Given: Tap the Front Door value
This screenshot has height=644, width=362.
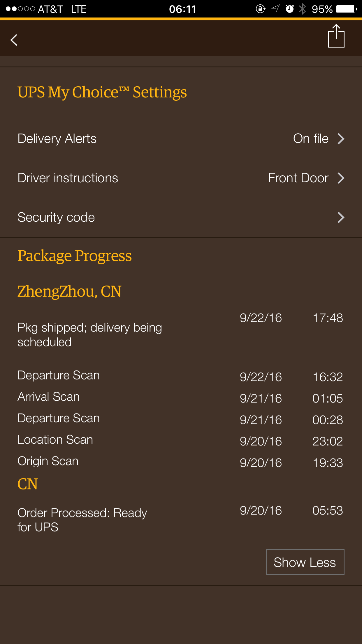Looking at the screenshot, I should pos(298,178).
